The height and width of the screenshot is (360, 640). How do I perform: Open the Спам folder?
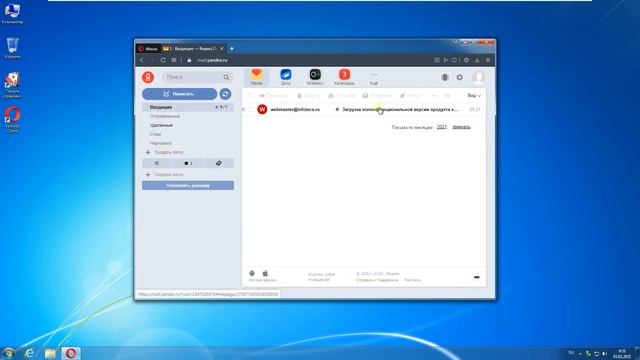click(x=155, y=134)
